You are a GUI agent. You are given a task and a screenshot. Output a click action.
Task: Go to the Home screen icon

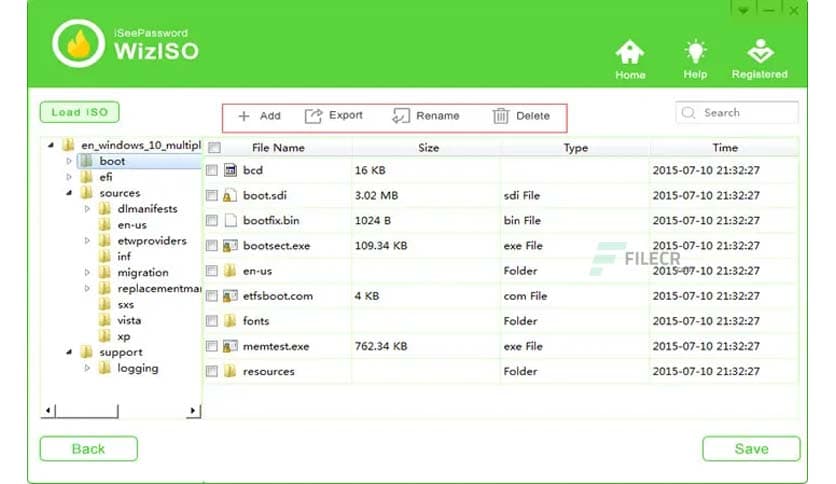coord(630,52)
